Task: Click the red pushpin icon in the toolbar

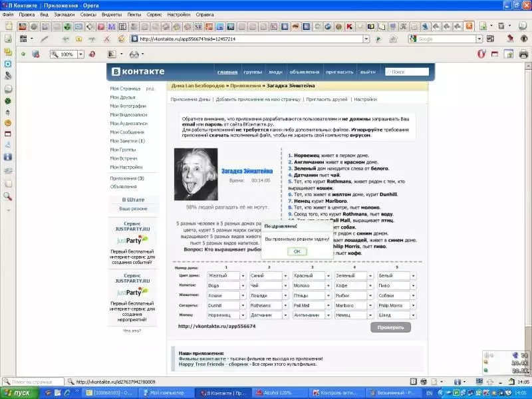Action: click(510, 39)
